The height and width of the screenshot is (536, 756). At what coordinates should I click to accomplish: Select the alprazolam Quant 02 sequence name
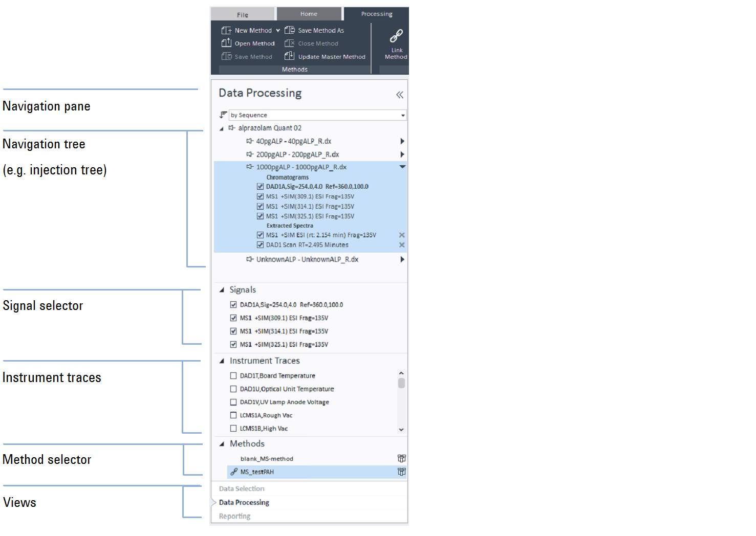pyautogui.click(x=270, y=128)
